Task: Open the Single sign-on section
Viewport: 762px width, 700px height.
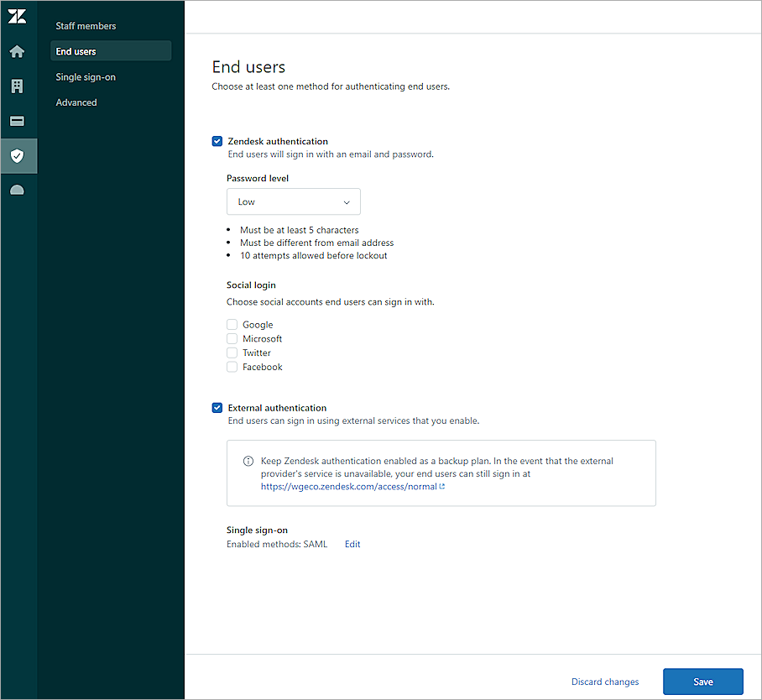Action: click(x=85, y=76)
